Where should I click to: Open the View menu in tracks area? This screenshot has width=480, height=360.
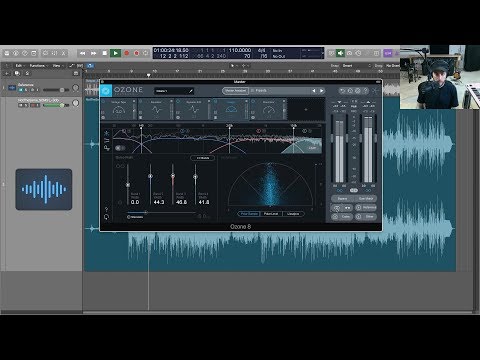click(x=57, y=66)
